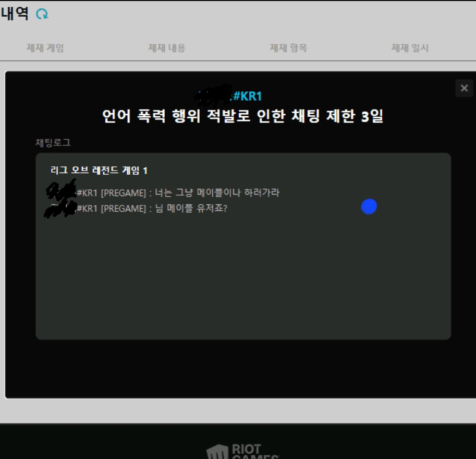Click the Riot Games logo in footer
Image resolution: width=476 pixels, height=459 pixels.
click(x=243, y=451)
